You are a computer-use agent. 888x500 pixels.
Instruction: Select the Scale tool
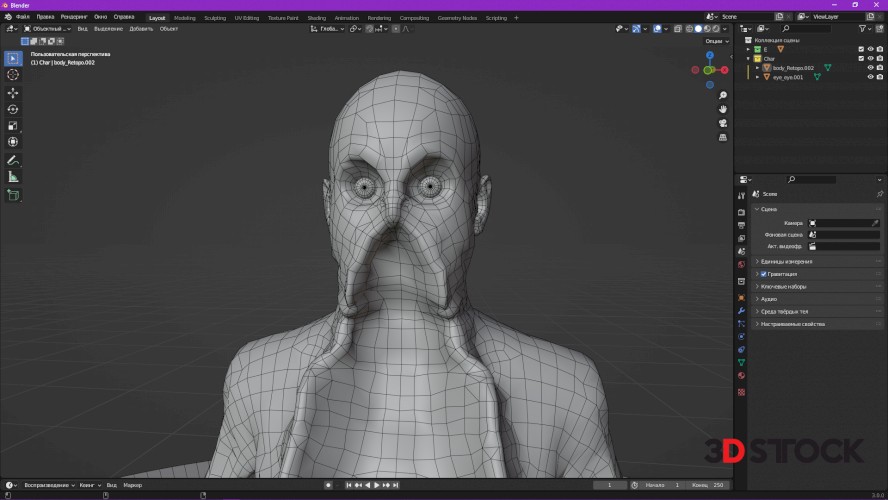pyautogui.click(x=13, y=126)
